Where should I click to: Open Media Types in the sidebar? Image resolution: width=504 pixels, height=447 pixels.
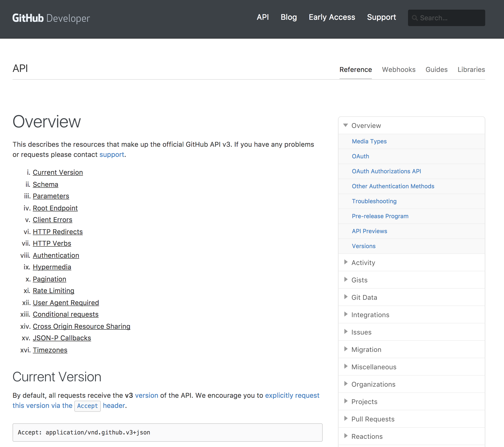click(x=369, y=141)
